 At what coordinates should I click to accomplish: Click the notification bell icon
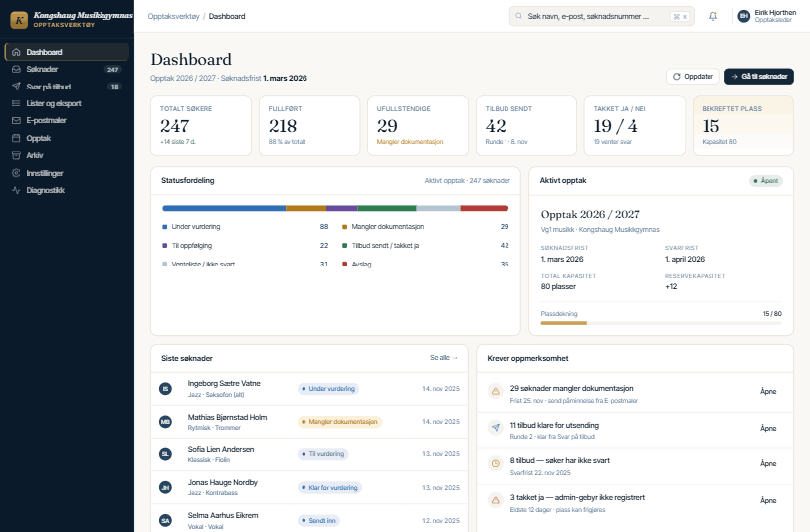713,16
